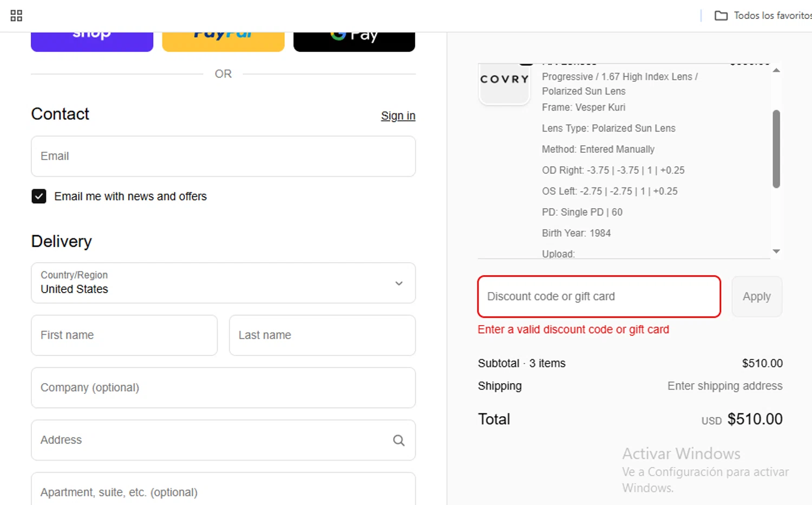812x505 pixels.
Task: Open Todos los favoritos bookmarks folder
Action: point(763,16)
